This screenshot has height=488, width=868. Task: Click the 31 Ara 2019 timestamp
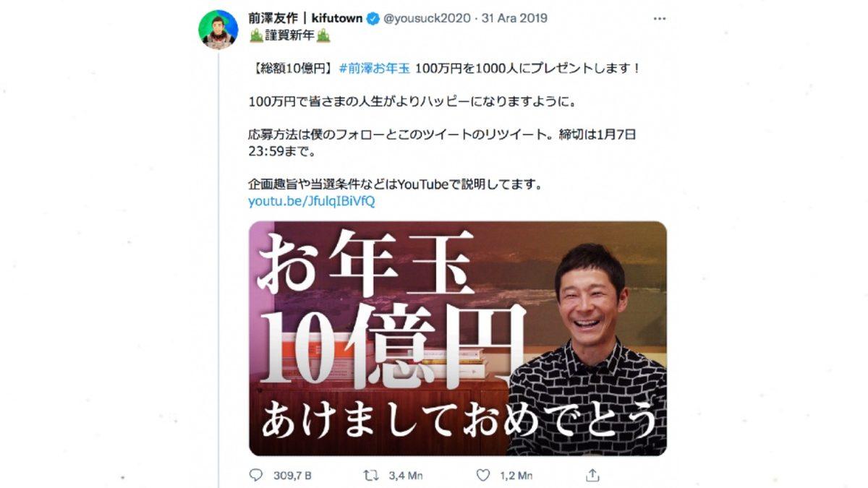click(514, 19)
